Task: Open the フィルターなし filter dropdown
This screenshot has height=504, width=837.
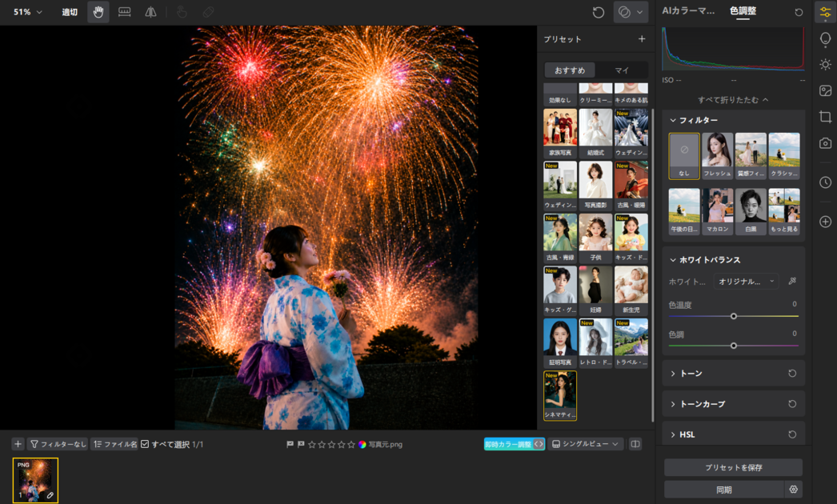Action: click(58, 444)
